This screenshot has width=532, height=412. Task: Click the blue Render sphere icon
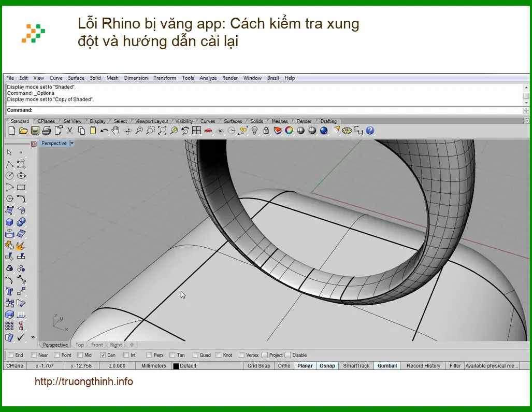(324, 131)
